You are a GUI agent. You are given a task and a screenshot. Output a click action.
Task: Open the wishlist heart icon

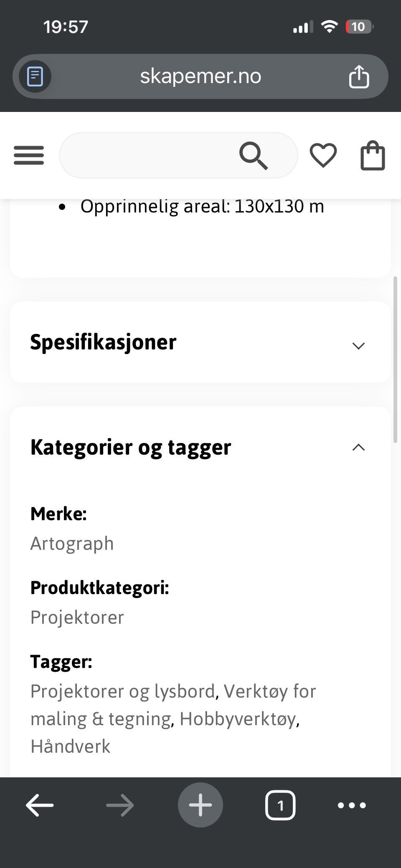(x=323, y=155)
